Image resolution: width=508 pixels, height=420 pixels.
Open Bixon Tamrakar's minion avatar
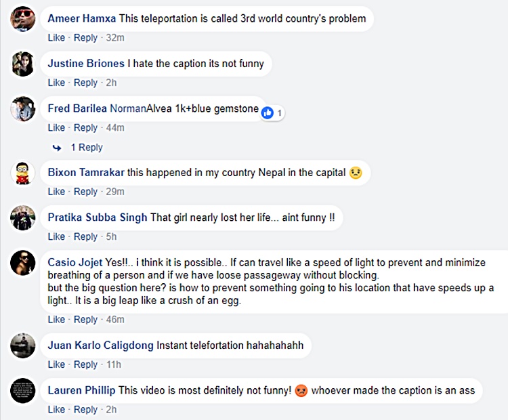23,173
